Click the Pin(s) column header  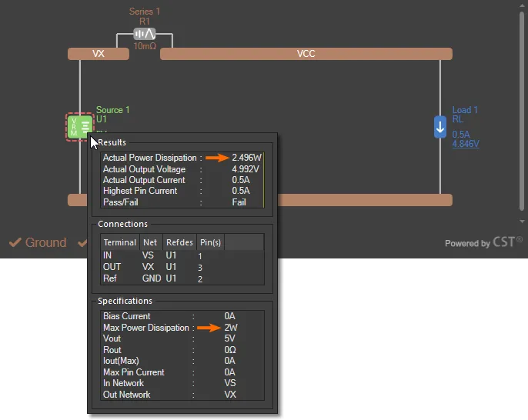tap(209, 242)
